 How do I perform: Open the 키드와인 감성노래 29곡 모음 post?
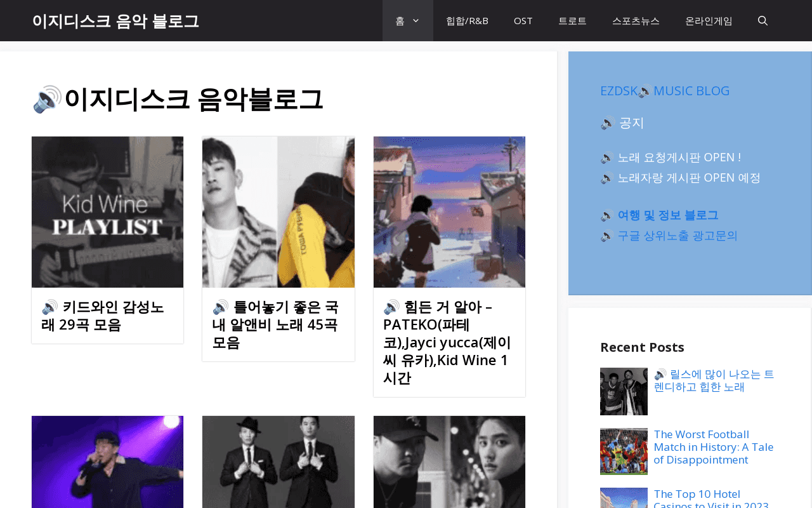tap(103, 316)
